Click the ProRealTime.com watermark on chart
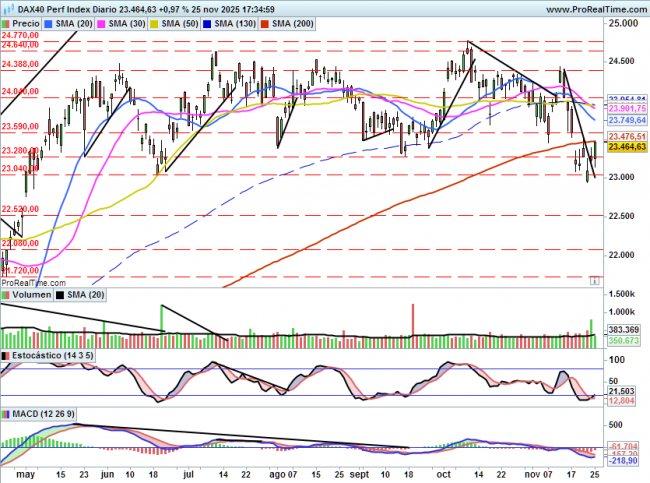This screenshot has height=483, width=650. click(x=31, y=283)
